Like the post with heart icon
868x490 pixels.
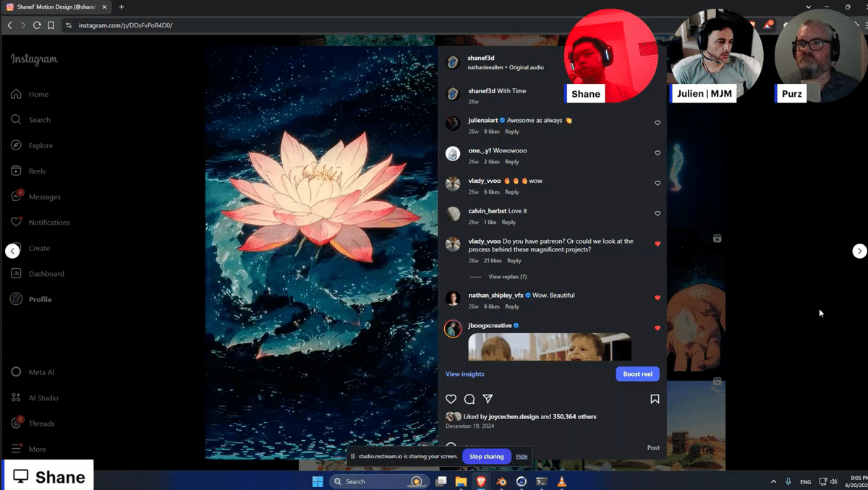(x=451, y=399)
